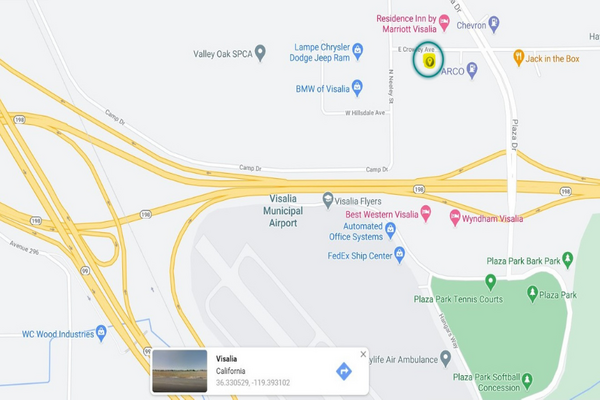Image resolution: width=600 pixels, height=400 pixels.
Task: Open the Wyndham Visalia hotel marker
Action: point(455,218)
